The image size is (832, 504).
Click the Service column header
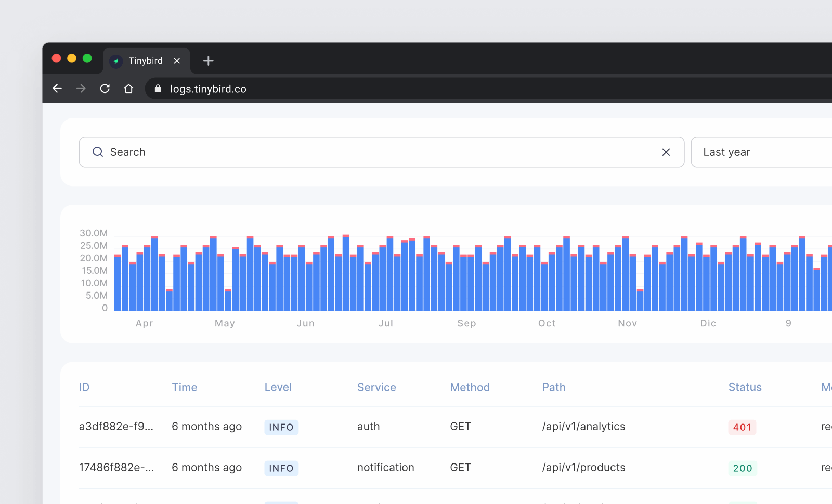[x=376, y=387]
